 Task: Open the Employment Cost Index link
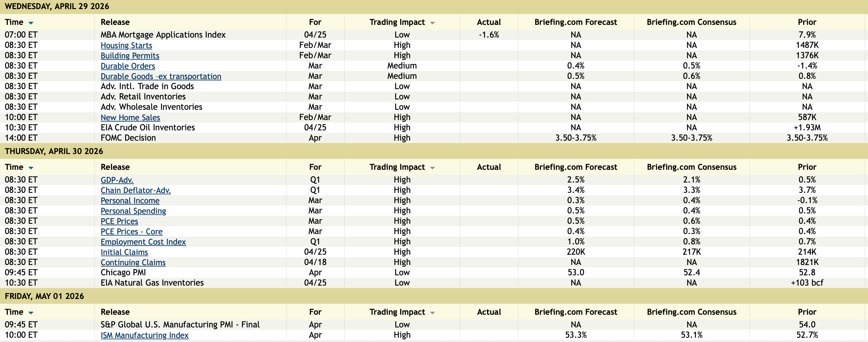click(x=143, y=242)
